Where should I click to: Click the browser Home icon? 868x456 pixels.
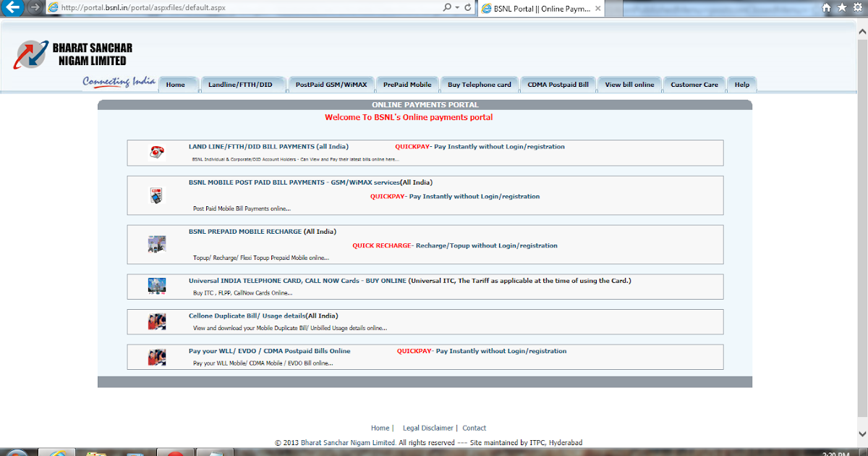[x=827, y=7]
